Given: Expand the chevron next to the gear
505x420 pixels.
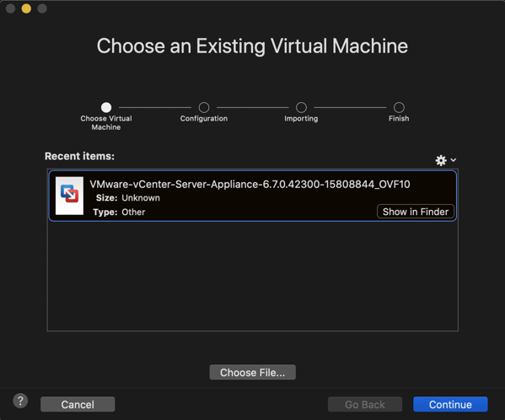Looking at the screenshot, I should coord(453,159).
